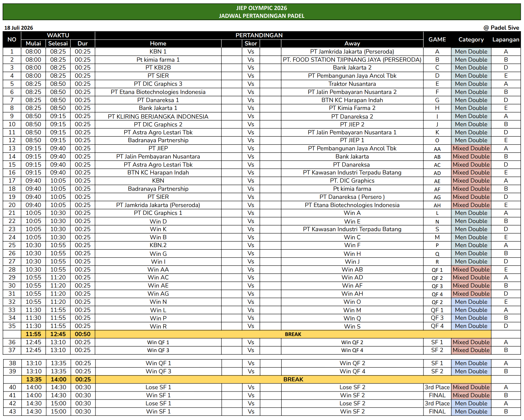Select "FINAL" game cell in match 41
Screen dimensions: 524x420
tap(437, 395)
